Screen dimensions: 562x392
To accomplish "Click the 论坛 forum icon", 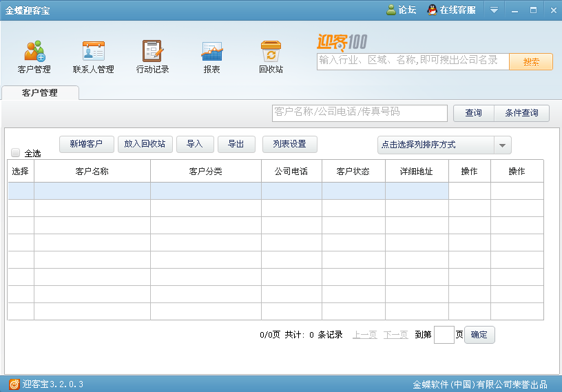I will pyautogui.click(x=391, y=10).
